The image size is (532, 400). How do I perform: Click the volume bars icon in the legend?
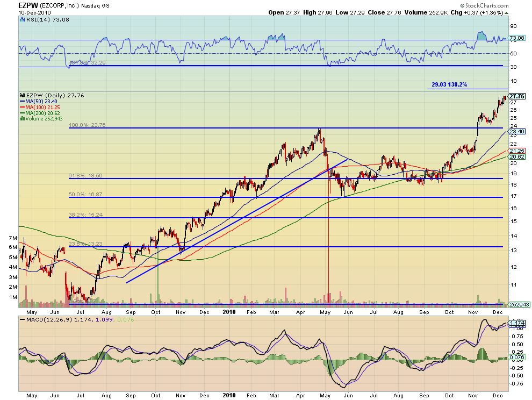[x=23, y=118]
